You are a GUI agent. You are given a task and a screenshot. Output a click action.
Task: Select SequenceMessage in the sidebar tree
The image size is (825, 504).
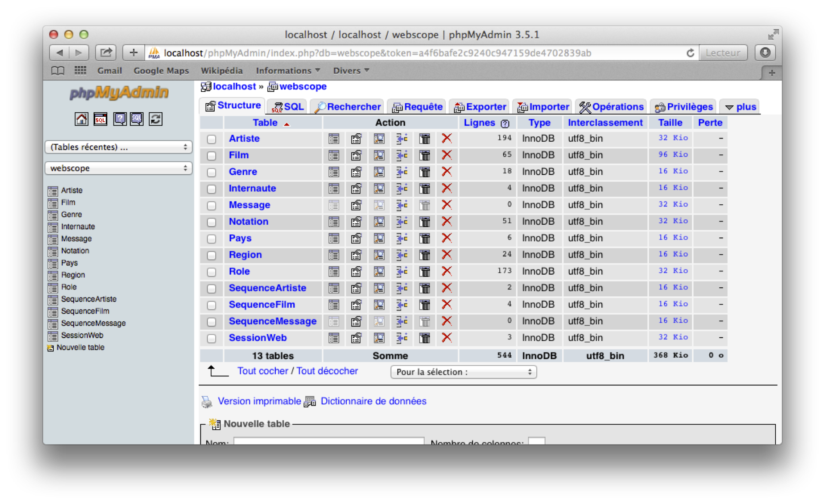93,323
